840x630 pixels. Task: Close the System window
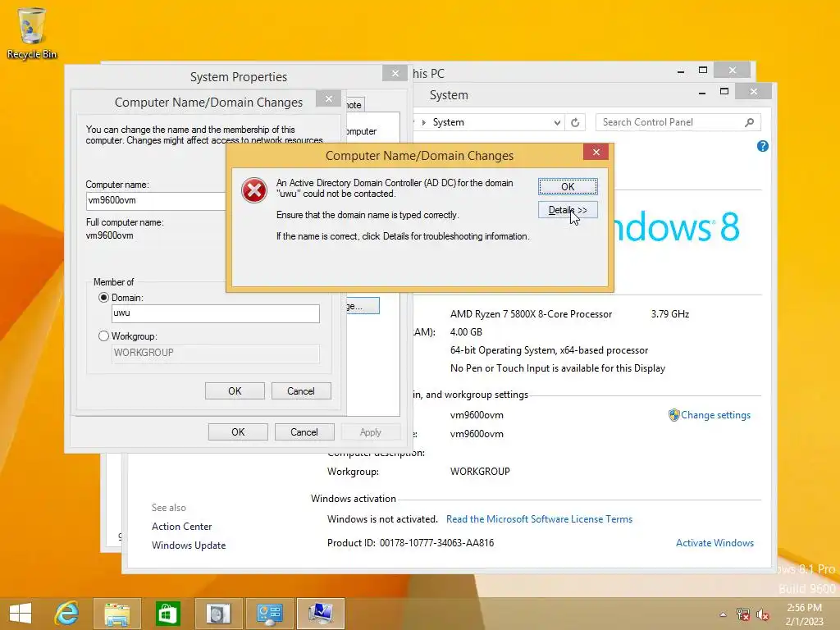pos(753,92)
